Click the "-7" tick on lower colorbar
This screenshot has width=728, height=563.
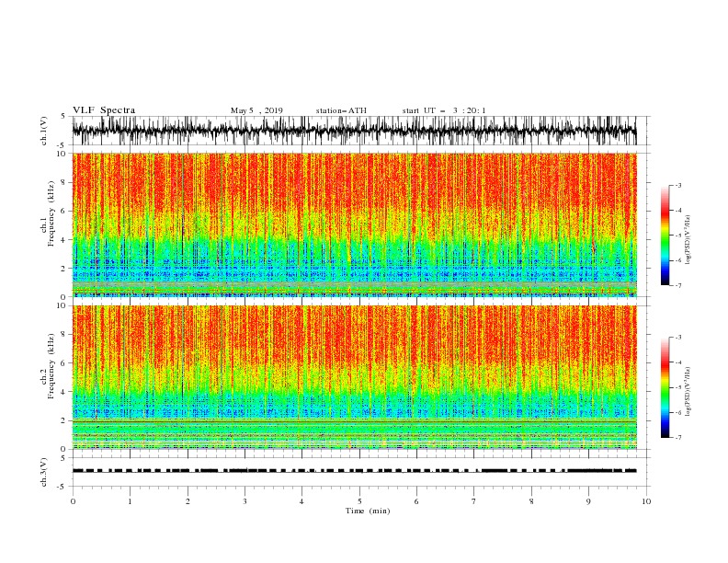(x=677, y=438)
